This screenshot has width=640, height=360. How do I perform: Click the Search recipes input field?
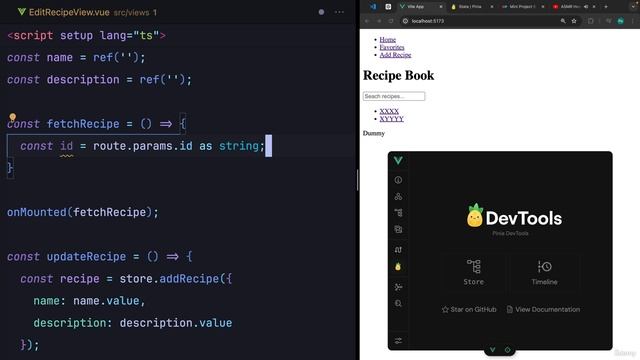tap(394, 96)
